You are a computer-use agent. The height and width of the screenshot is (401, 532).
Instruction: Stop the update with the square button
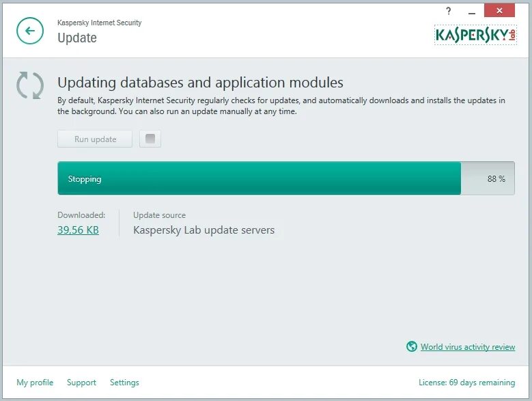tap(150, 139)
